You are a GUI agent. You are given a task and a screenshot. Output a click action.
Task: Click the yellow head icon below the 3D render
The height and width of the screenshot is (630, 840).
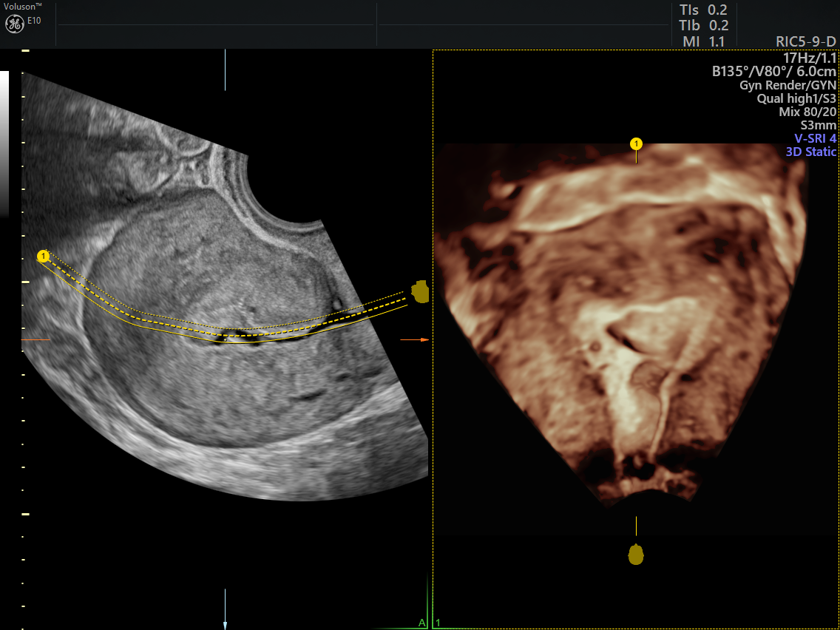coord(636,555)
